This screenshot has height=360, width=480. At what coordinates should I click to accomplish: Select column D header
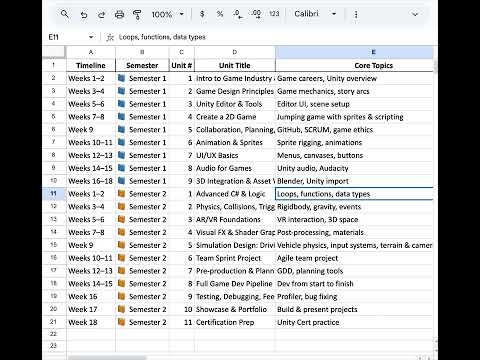235,52
